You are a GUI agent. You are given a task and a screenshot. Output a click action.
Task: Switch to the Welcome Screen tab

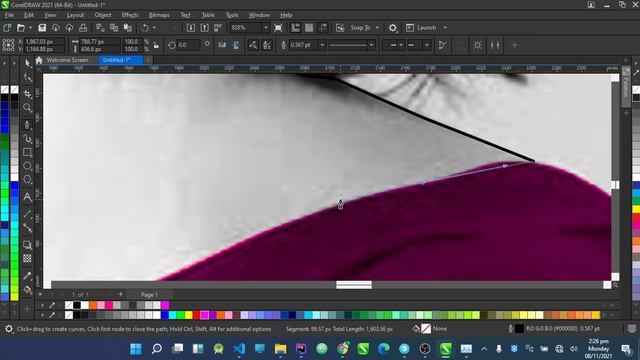click(x=67, y=60)
